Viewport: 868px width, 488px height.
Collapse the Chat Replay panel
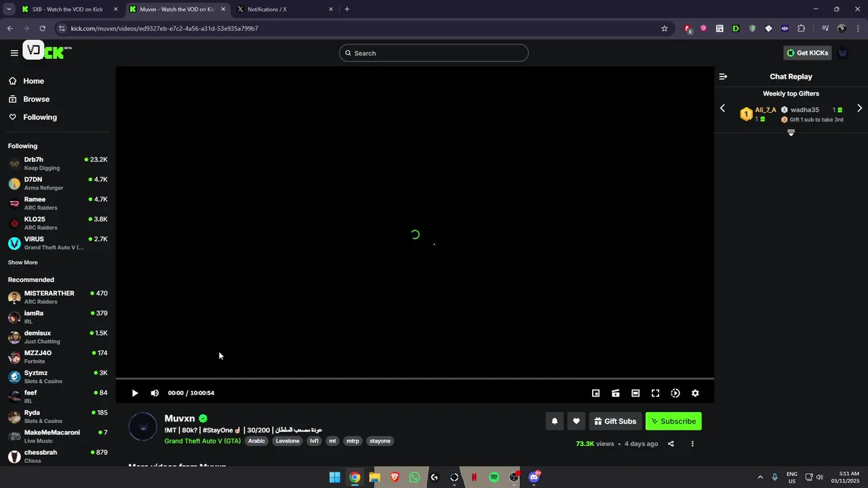coord(723,77)
